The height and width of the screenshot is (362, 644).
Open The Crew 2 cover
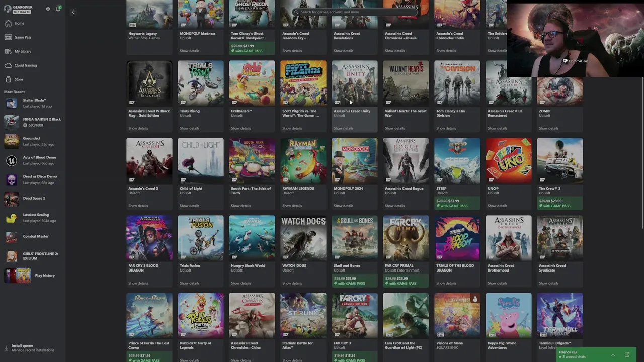point(560,161)
